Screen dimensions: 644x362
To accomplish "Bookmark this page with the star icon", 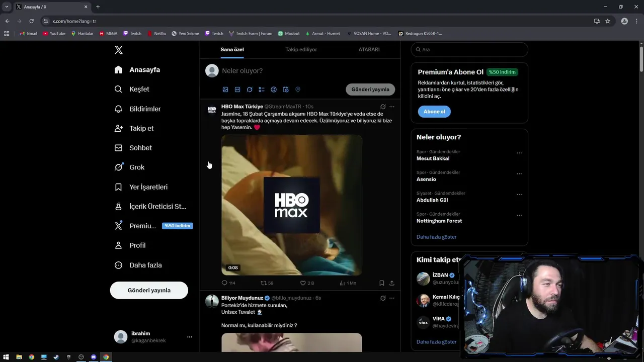I will tap(608, 21).
